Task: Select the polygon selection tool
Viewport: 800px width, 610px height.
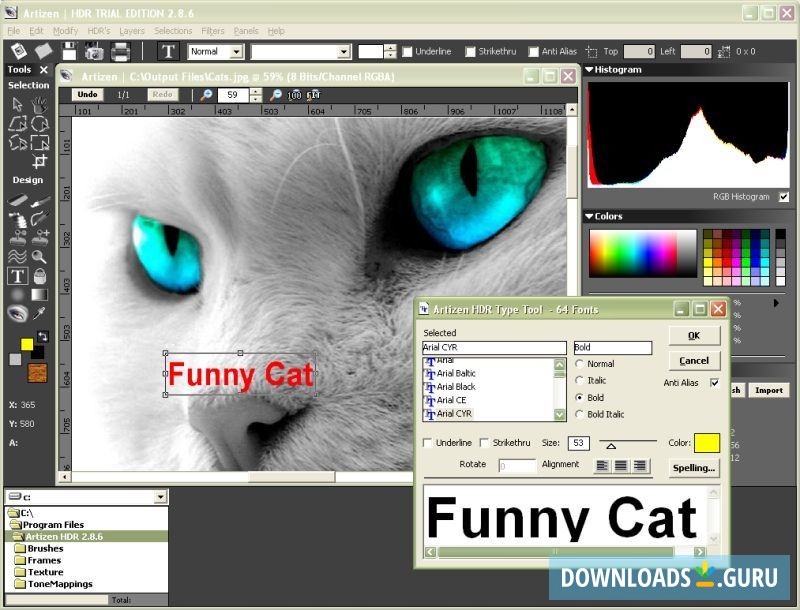Action: tap(17, 123)
